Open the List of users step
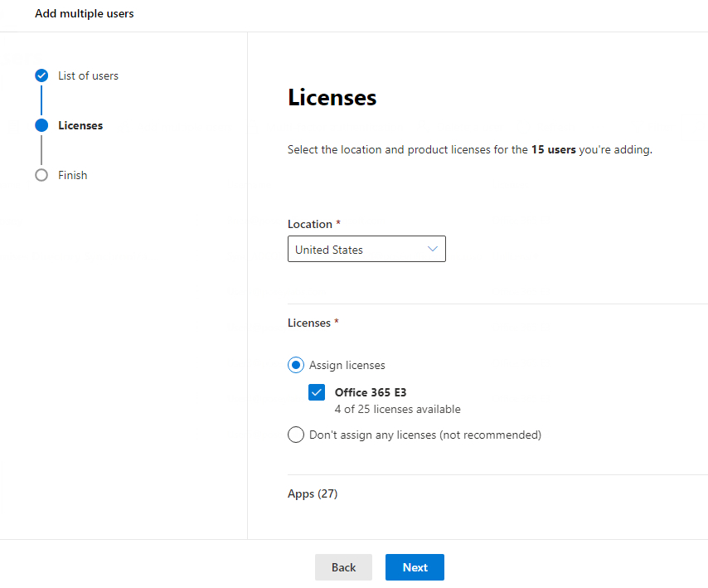Screen dimensions: 708x588 tap(88, 75)
